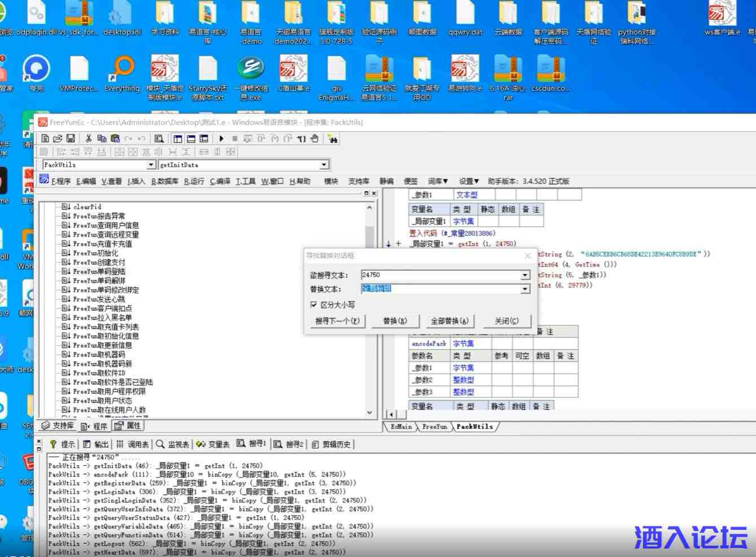The image size is (756, 557).
Task: Click the Save file toolbar icon
Action: 71,138
